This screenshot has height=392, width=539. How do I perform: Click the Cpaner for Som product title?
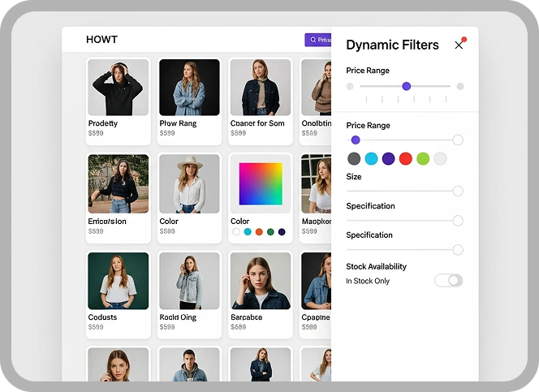coord(257,123)
